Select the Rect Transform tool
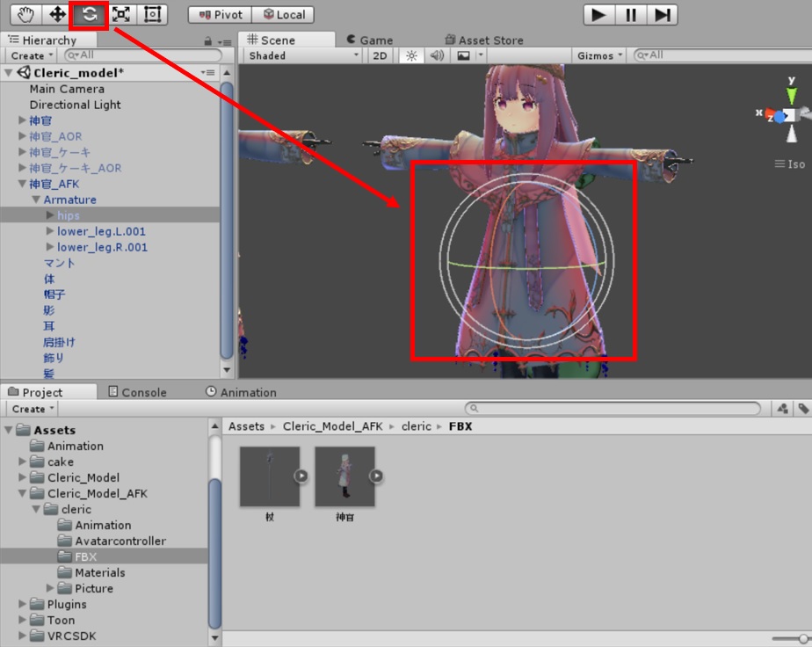Screen dimensions: 812x647 (152, 14)
